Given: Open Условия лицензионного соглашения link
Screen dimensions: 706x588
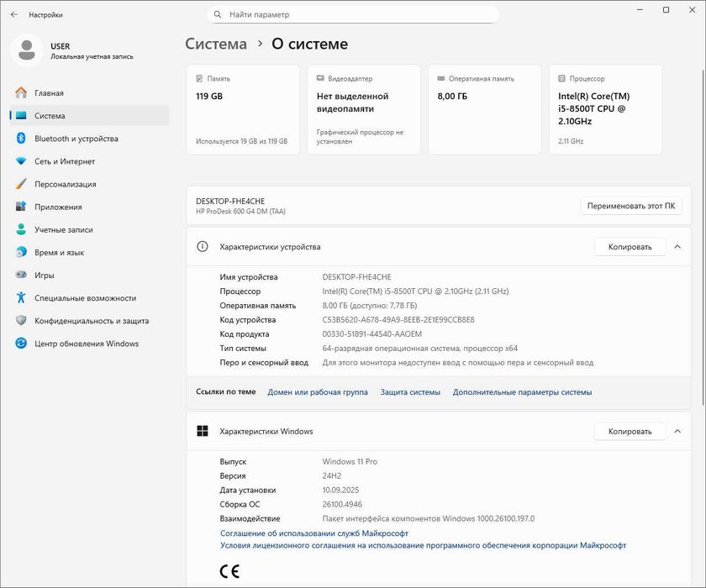Looking at the screenshot, I should click(x=424, y=545).
